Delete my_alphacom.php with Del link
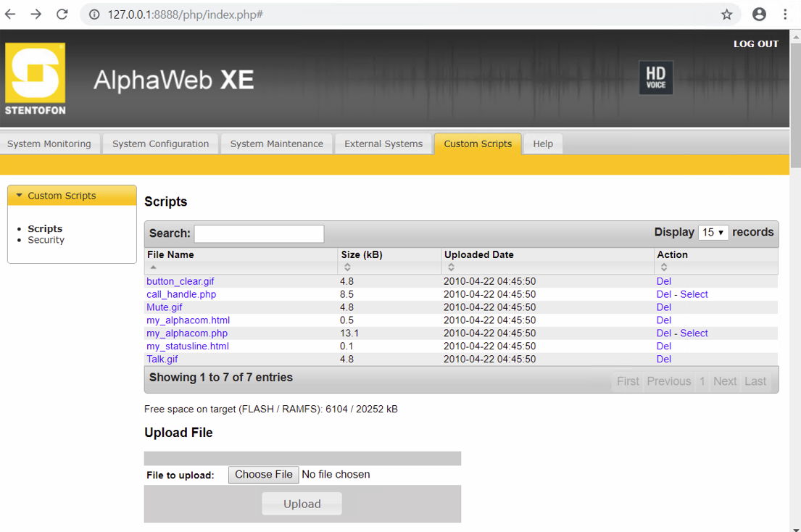 663,333
